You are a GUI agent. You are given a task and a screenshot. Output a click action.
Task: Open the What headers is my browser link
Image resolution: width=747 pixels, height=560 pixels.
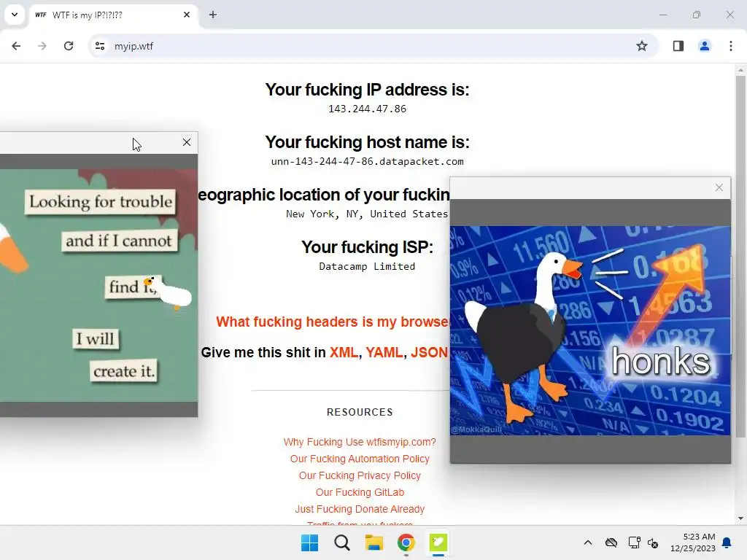pyautogui.click(x=333, y=322)
